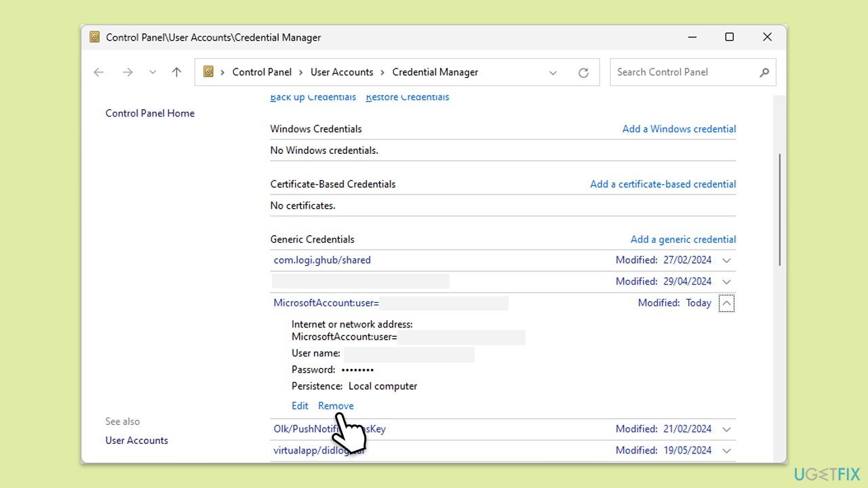This screenshot has height=488, width=868.
Task: Expand the com.logi.ghub/shared credential
Action: click(727, 260)
